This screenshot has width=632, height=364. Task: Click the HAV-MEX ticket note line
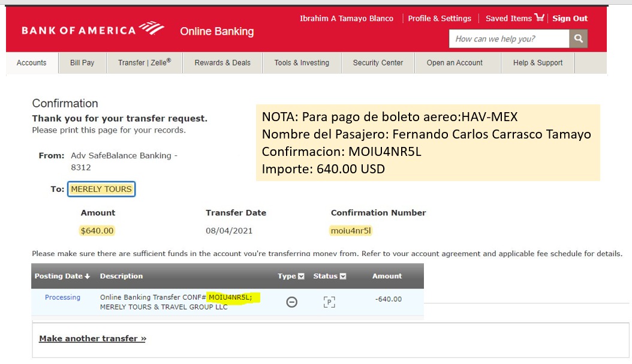[x=390, y=117]
